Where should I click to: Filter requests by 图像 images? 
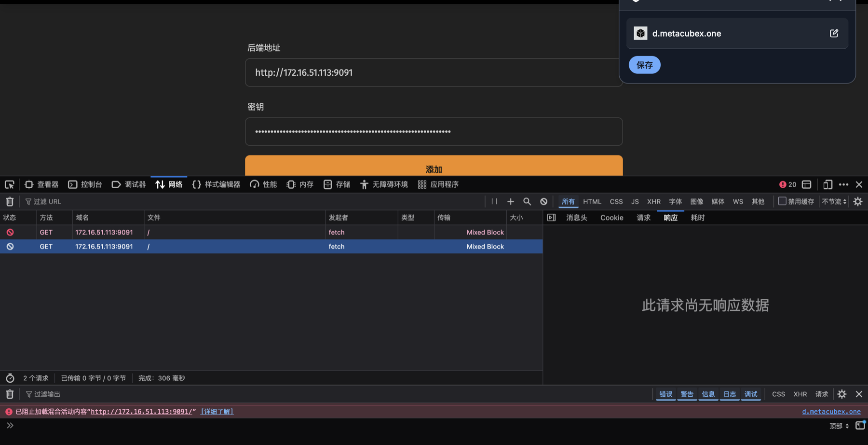[x=697, y=201]
